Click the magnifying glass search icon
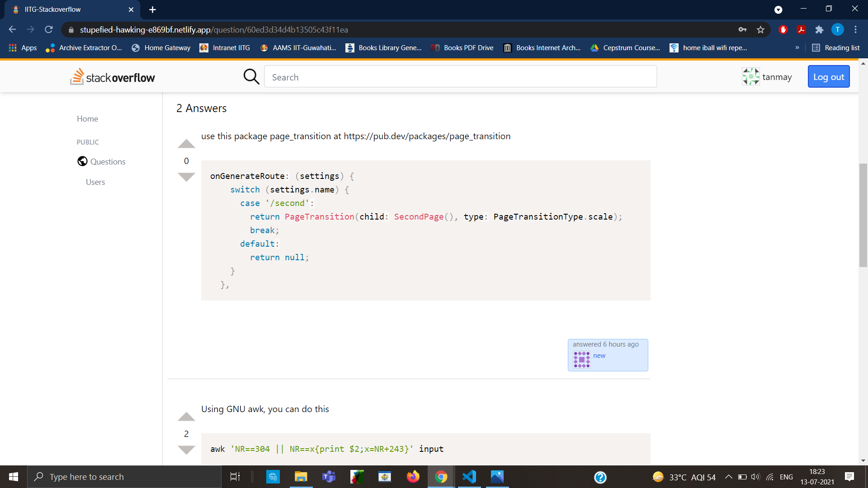The image size is (868, 488). pos(251,77)
